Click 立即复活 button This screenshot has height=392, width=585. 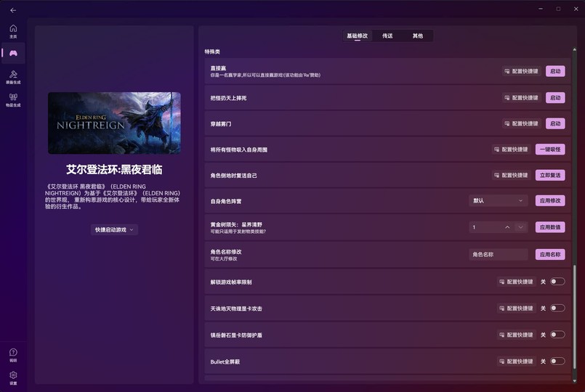550,176
